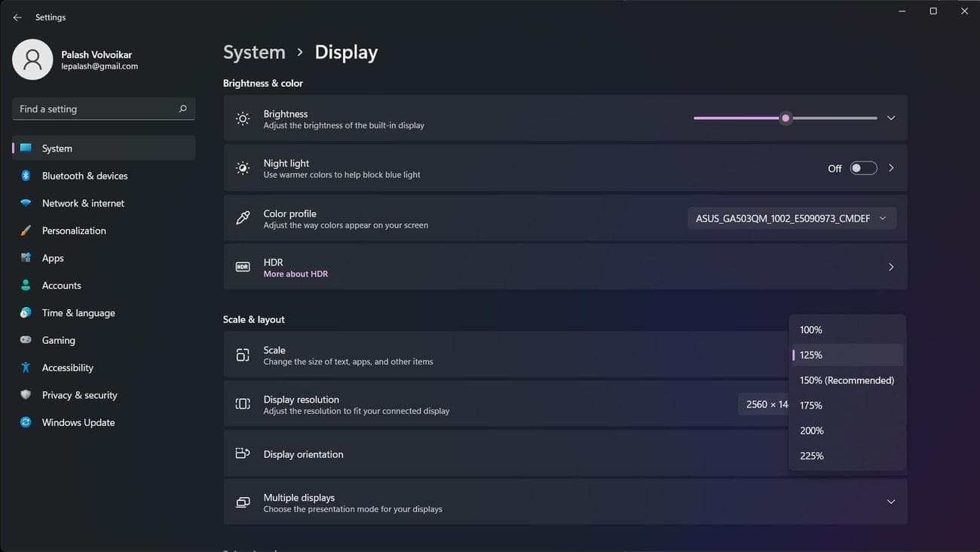Select 150% Recommended scaling option
This screenshot has width=980, height=552.
tap(846, 380)
